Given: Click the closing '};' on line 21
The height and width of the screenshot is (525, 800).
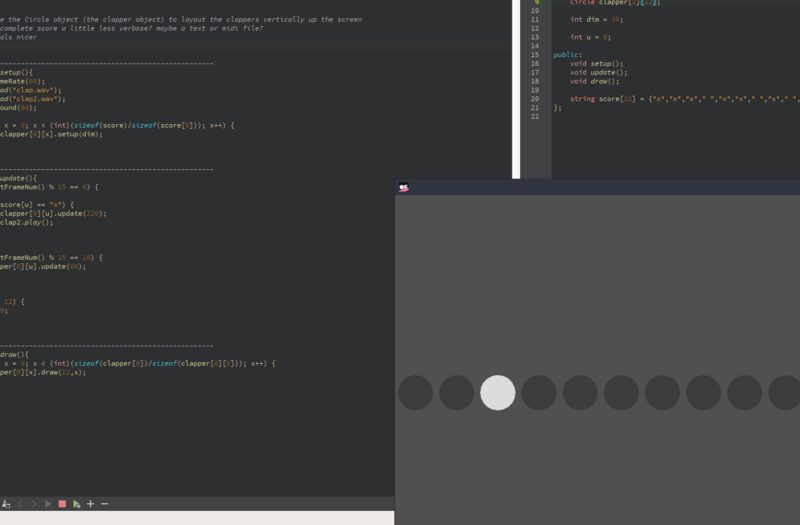Looking at the screenshot, I should (x=557, y=108).
